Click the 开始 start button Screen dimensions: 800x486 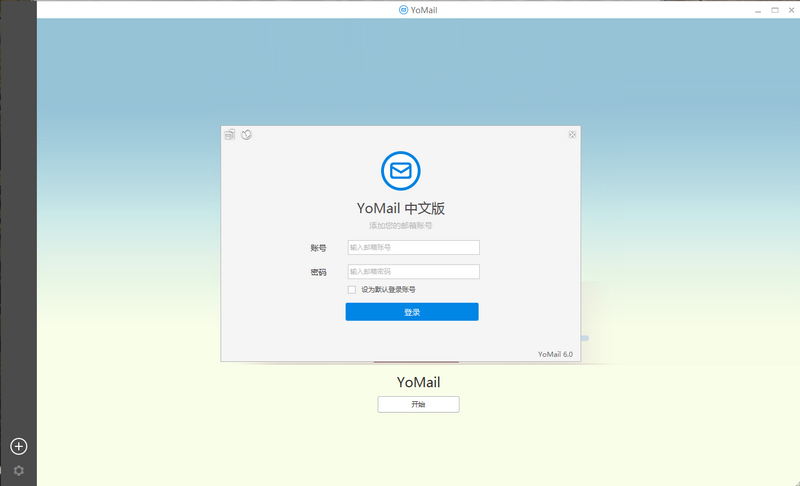point(418,404)
